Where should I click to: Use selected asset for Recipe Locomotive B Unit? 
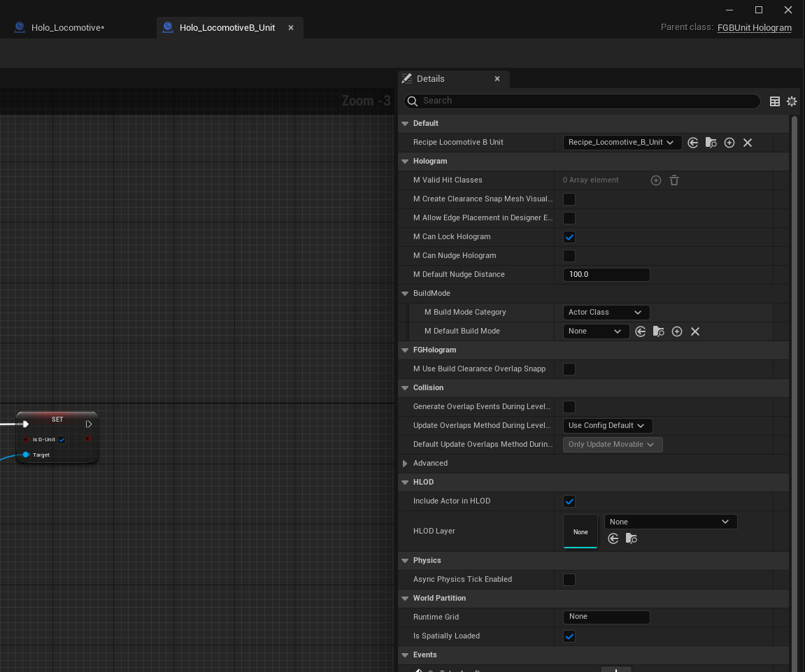point(692,143)
